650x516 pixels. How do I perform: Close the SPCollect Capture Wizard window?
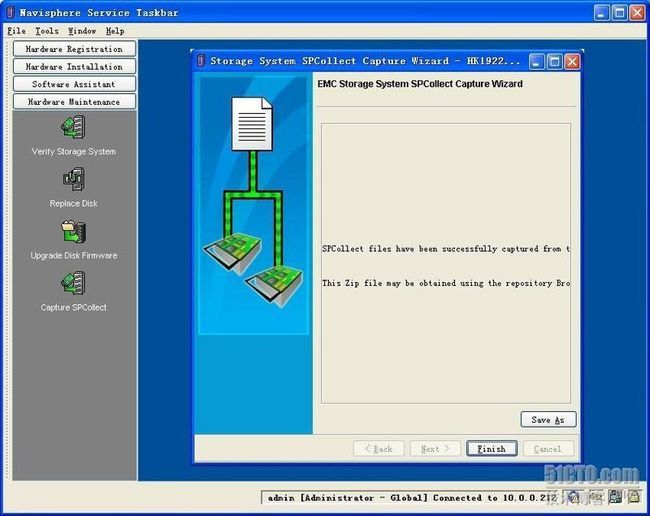pyautogui.click(x=572, y=62)
